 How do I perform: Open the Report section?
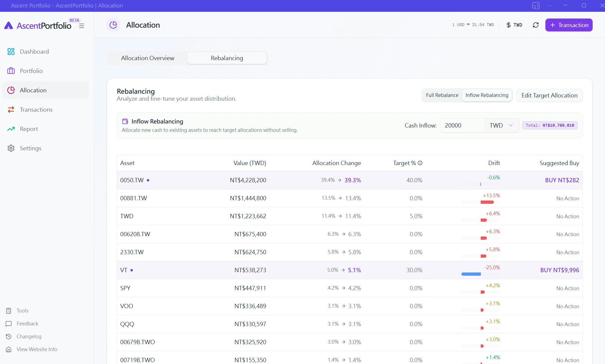[x=28, y=129]
